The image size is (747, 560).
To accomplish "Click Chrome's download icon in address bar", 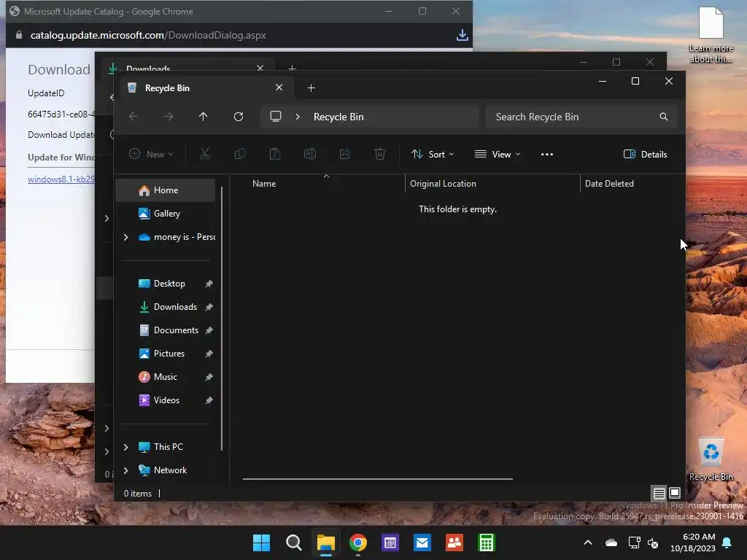I will click(x=462, y=35).
